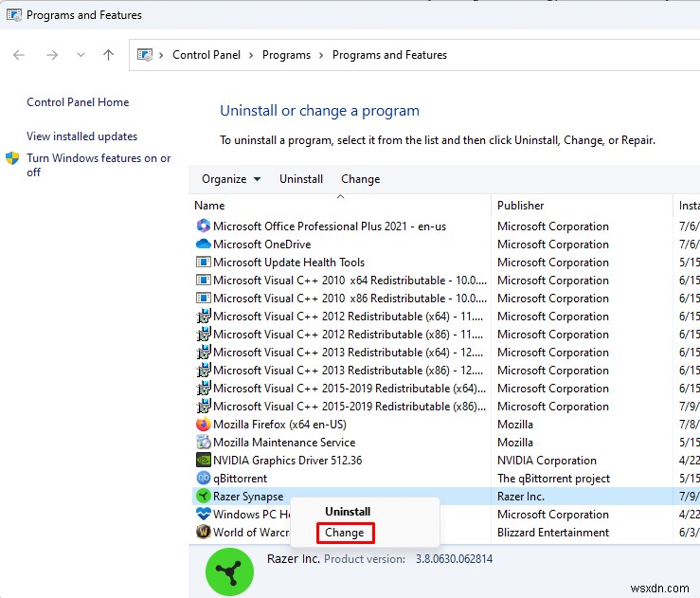Navigate to Control Panel breadcrumb
Viewport: 700px width, 598px height.
coord(206,55)
